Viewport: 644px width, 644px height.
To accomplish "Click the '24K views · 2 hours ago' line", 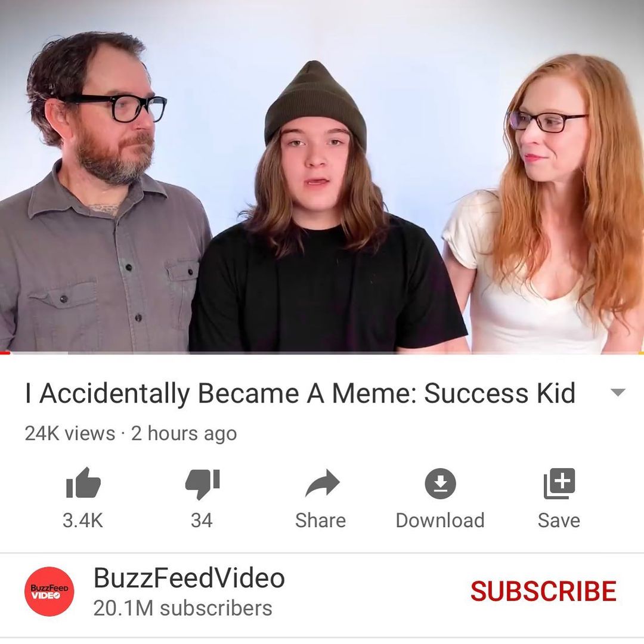I will click(131, 434).
